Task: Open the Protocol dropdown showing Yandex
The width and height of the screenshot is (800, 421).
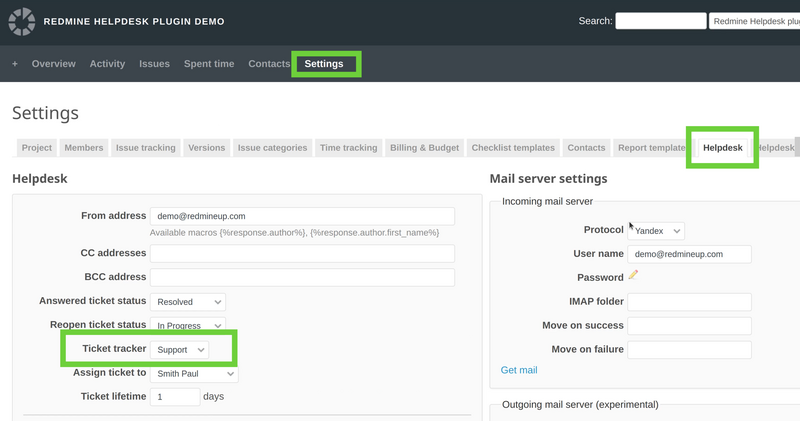Action: tap(656, 231)
